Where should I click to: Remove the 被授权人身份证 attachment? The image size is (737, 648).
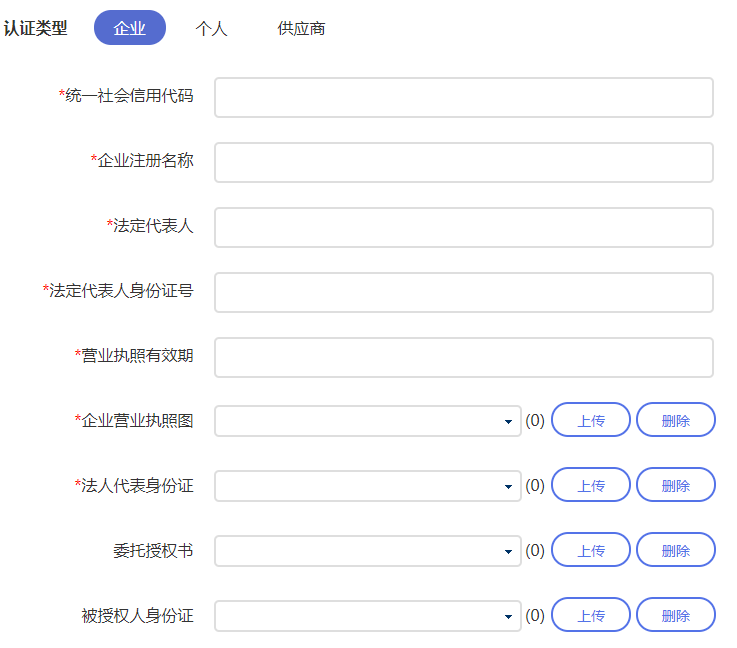tap(676, 615)
